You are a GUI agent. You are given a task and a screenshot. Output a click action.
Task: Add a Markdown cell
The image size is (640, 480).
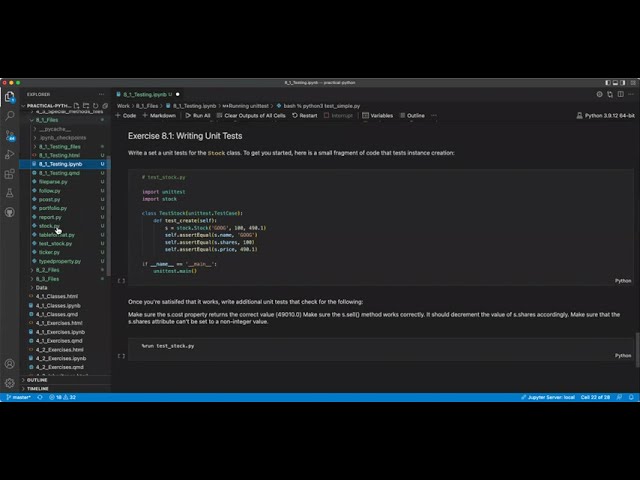coord(159,116)
